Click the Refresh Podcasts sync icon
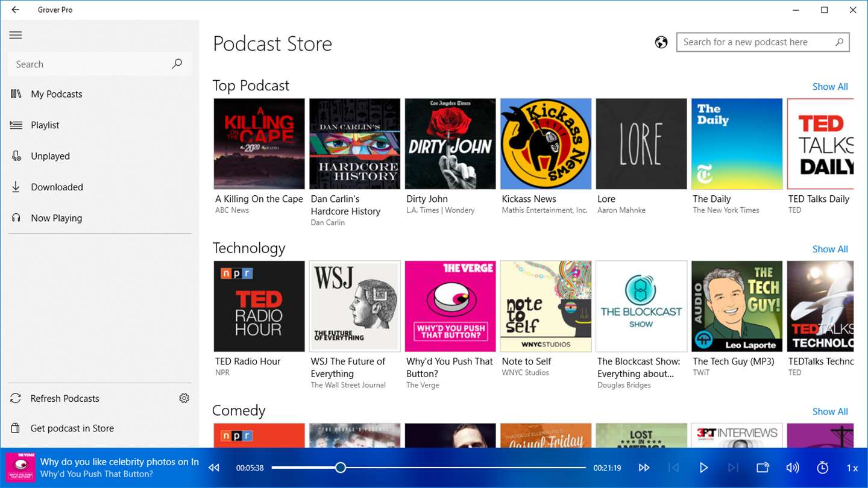Image resolution: width=868 pixels, height=488 pixels. [16, 398]
